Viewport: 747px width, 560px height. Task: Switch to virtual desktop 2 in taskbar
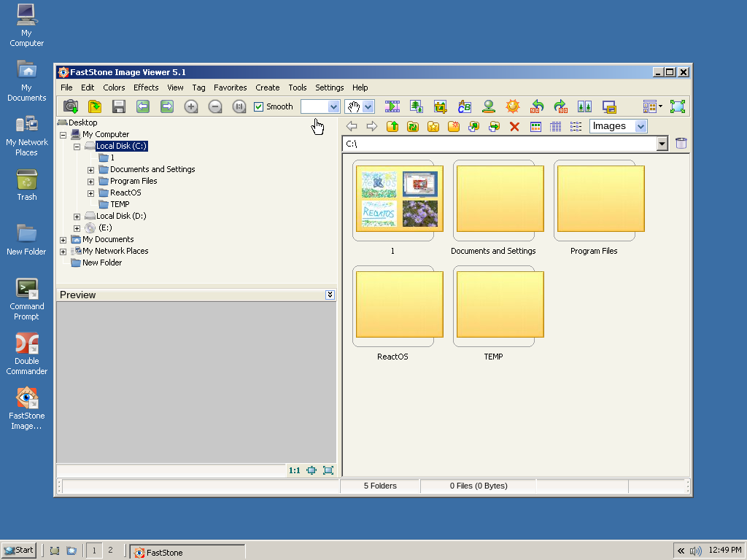[111, 551]
